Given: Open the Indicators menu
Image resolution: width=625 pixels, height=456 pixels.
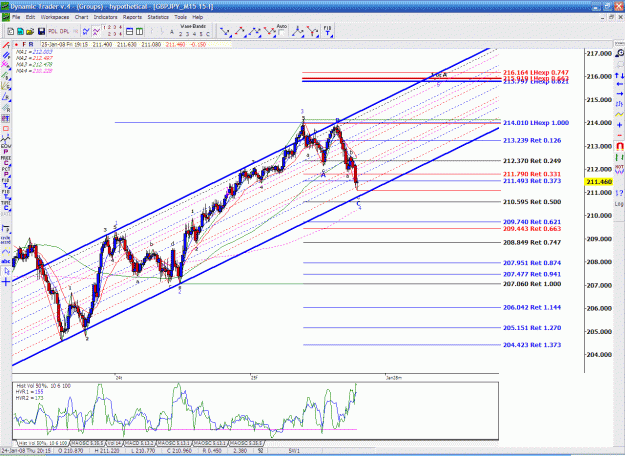Looking at the screenshot, I should pos(106,17).
